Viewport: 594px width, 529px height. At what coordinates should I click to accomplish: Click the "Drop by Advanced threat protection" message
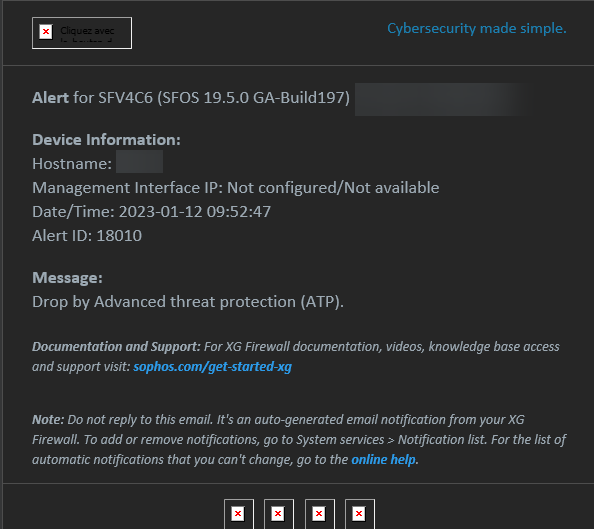[188, 302]
